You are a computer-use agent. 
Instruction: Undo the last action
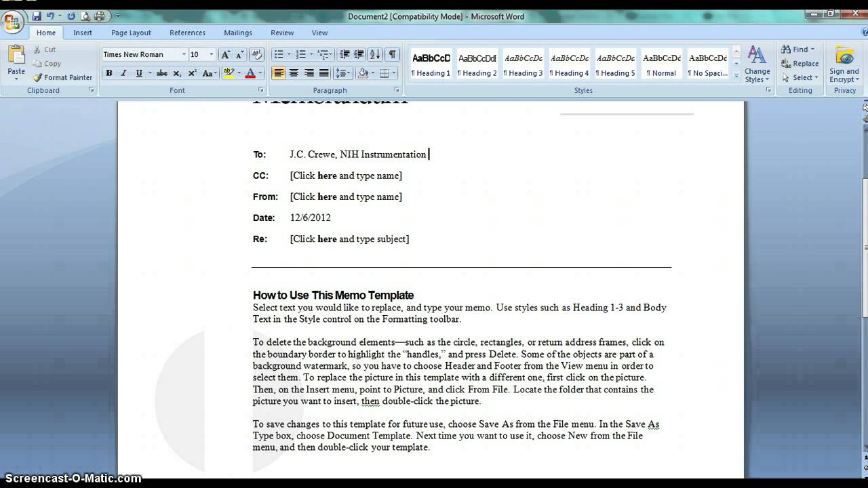50,16
